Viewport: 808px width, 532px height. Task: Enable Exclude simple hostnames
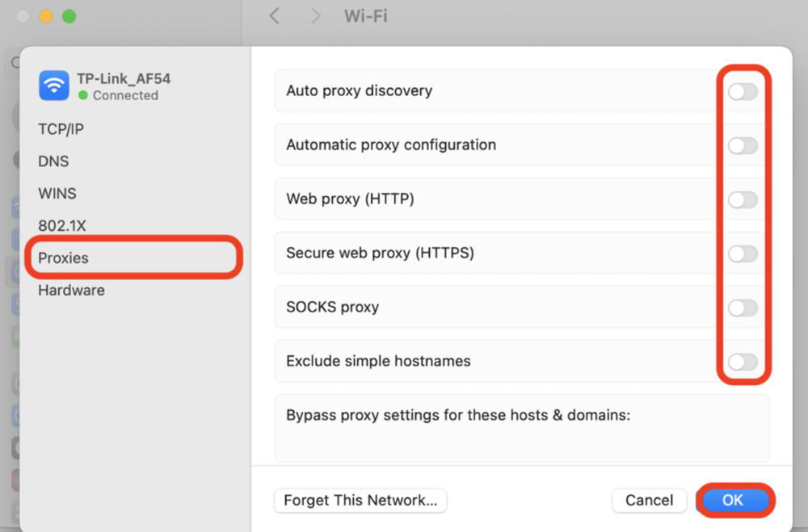(x=742, y=362)
